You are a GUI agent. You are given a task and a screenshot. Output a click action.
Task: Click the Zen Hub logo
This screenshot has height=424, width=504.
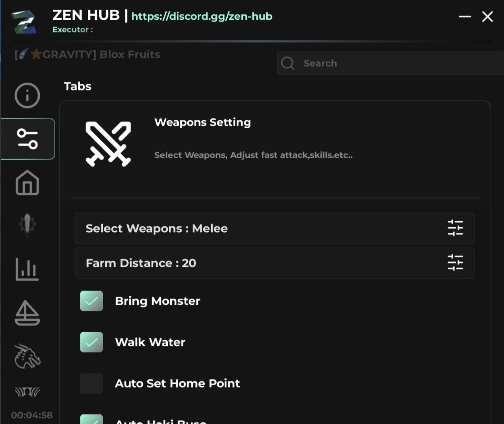pos(24,22)
